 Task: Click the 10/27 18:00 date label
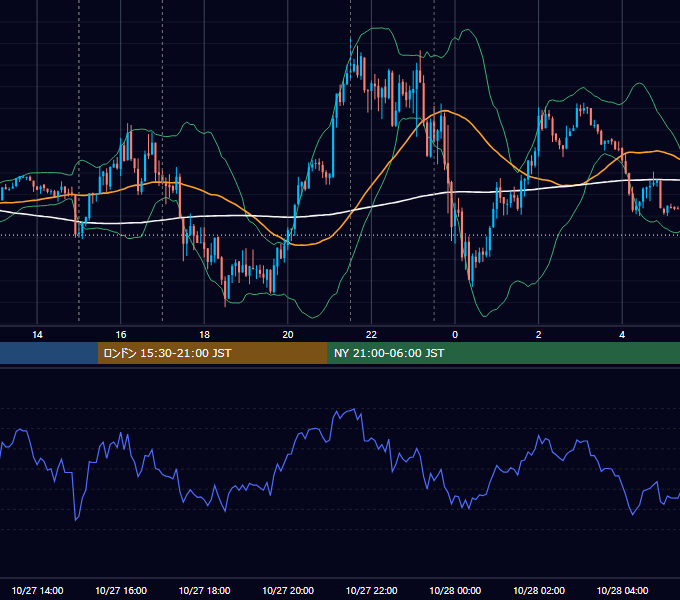pos(204,590)
